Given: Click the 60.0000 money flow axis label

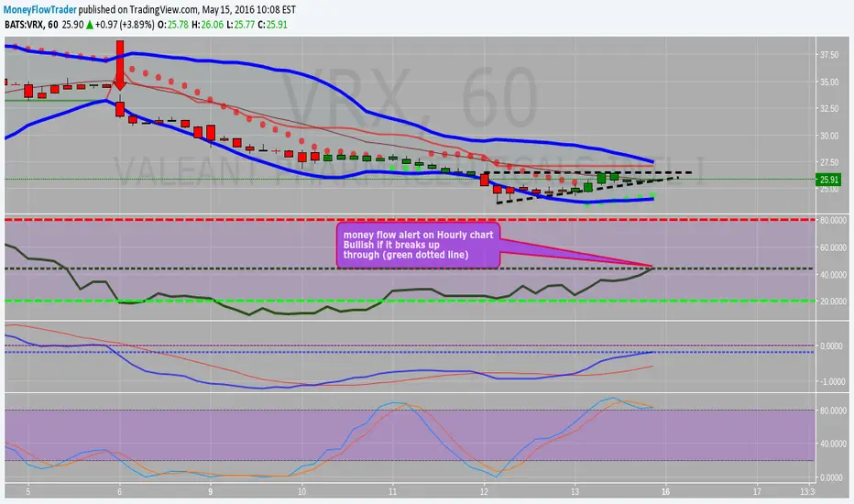Looking at the screenshot, I should (x=833, y=247).
